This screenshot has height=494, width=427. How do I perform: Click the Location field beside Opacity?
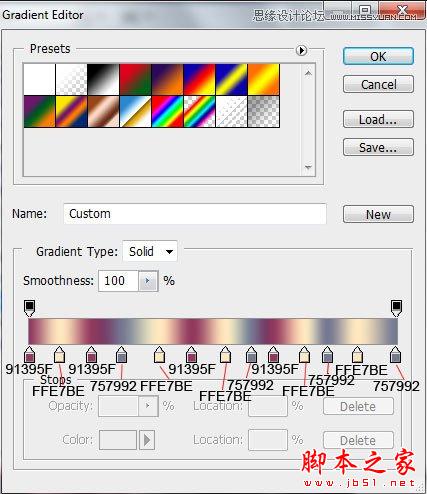pyautogui.click(x=268, y=406)
